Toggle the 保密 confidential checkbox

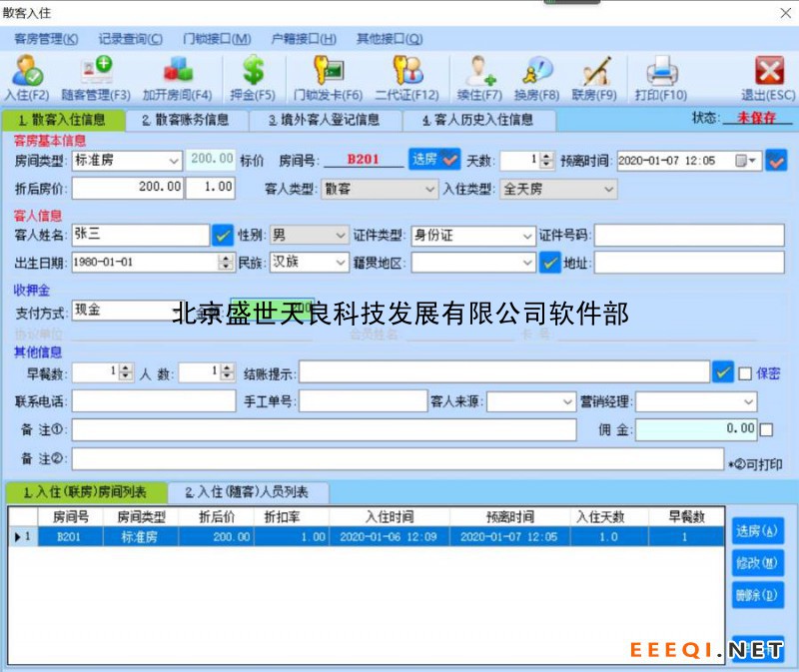[744, 373]
